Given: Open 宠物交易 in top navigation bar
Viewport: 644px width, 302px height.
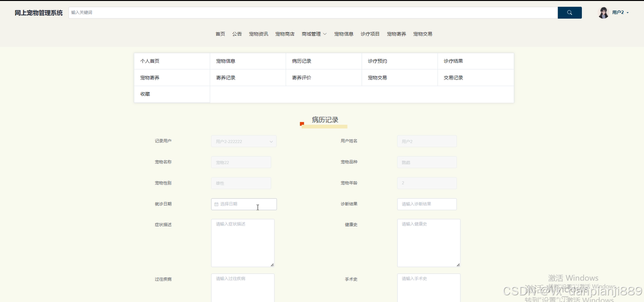Looking at the screenshot, I should (423, 34).
